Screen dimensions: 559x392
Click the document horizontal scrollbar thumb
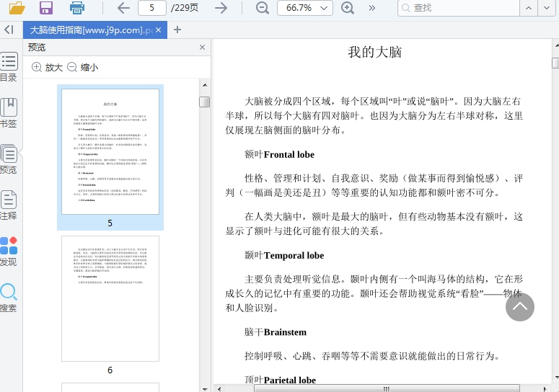point(387,389)
